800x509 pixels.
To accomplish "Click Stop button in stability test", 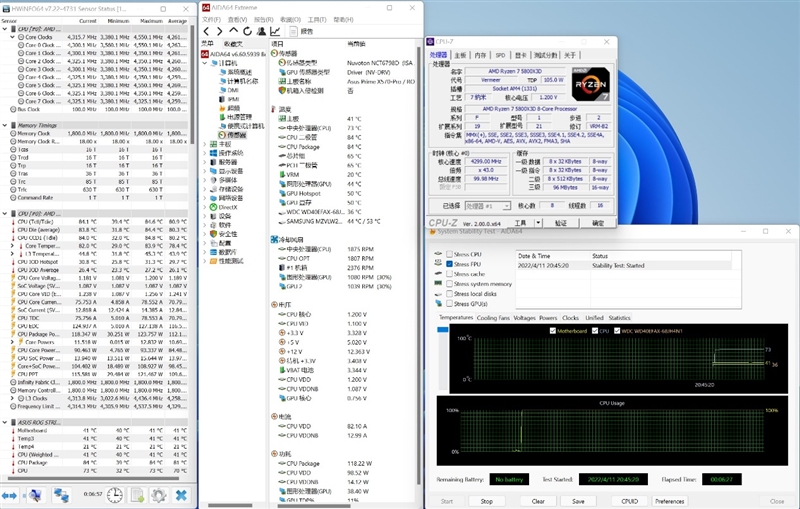I will pos(487,501).
